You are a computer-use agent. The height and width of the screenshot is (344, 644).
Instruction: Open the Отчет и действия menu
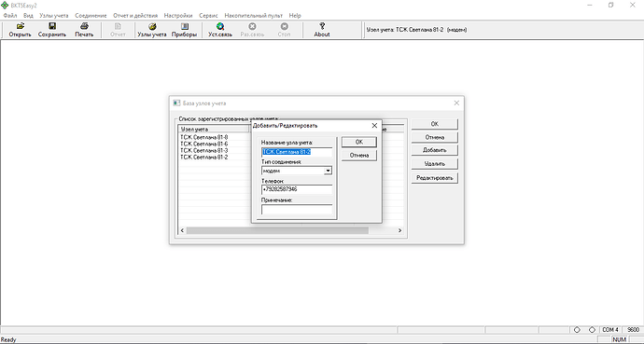[135, 16]
